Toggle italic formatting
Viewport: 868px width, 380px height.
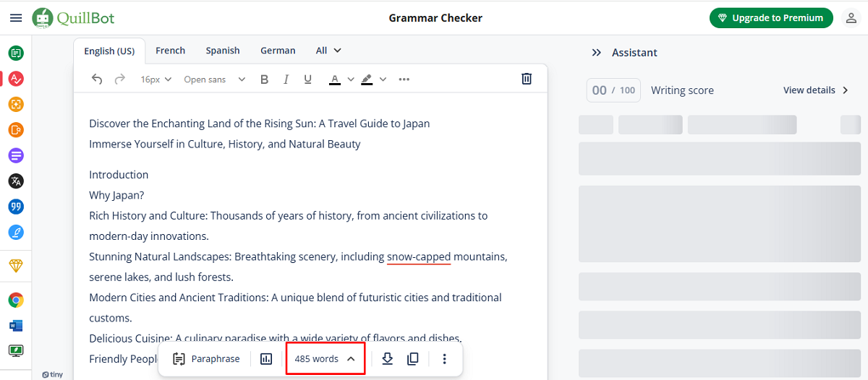286,79
